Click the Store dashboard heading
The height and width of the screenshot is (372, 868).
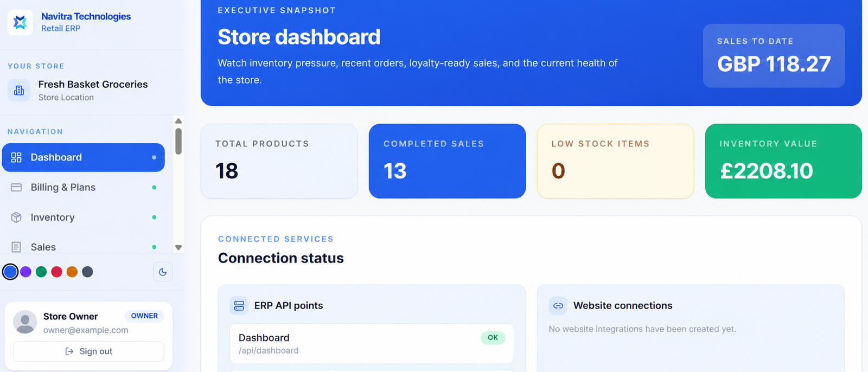point(299,37)
